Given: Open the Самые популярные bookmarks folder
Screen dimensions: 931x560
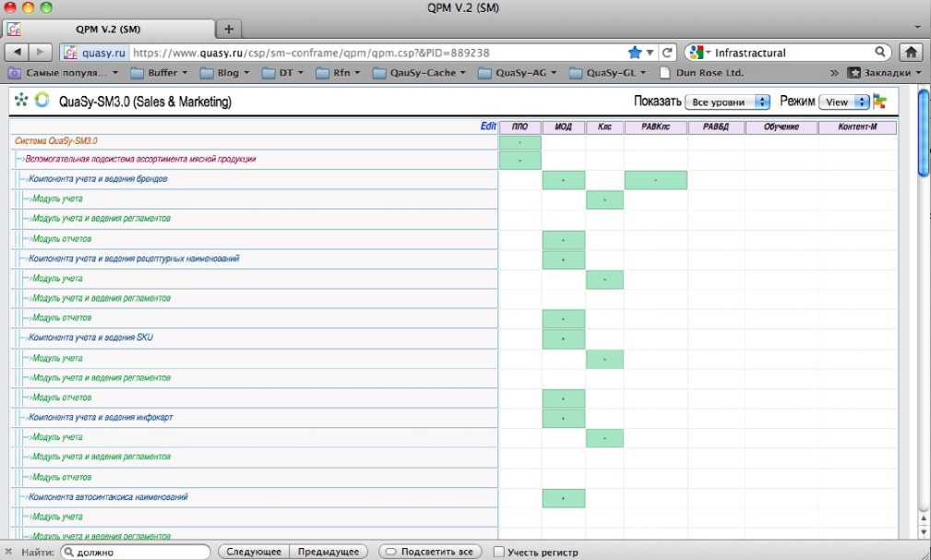Looking at the screenshot, I should [64, 73].
